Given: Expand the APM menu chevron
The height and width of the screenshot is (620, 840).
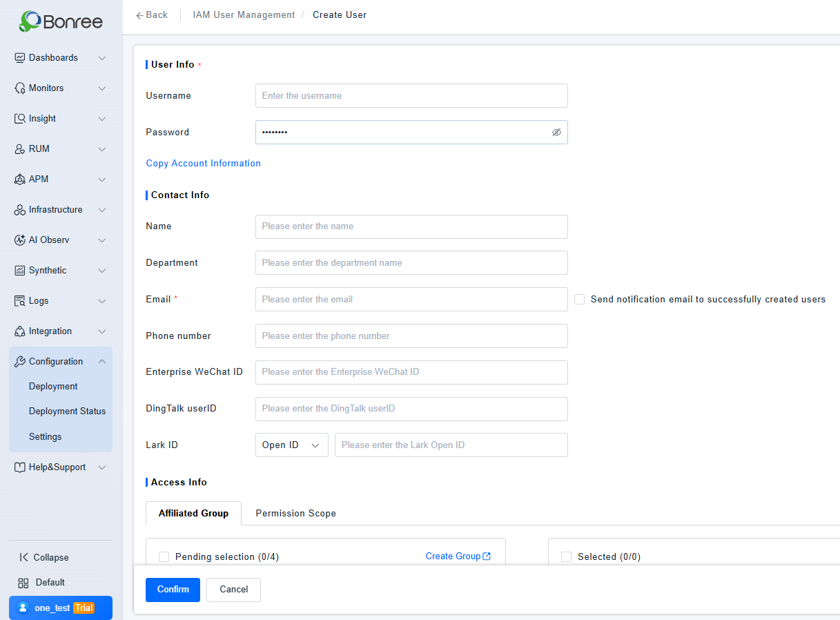Looking at the screenshot, I should point(102,180).
